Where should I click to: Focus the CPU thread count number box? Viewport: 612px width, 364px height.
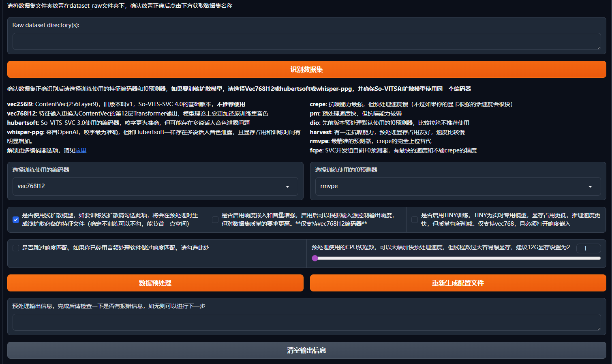588,248
